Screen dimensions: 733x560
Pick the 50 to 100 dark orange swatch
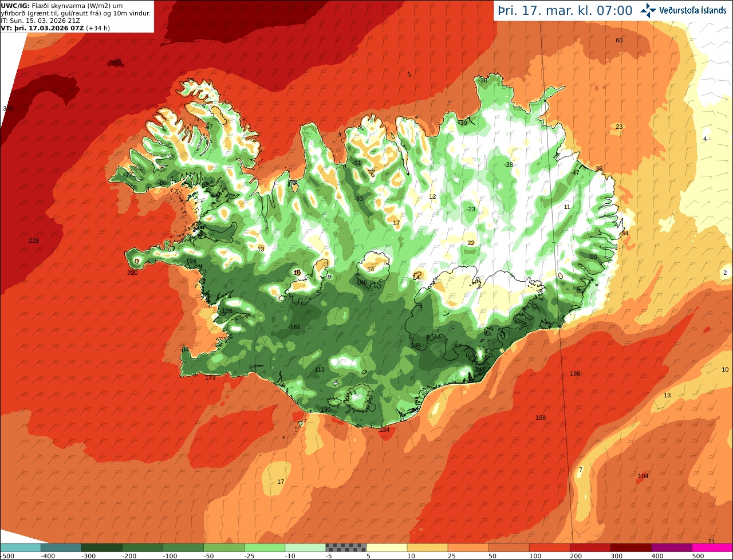coord(509,547)
